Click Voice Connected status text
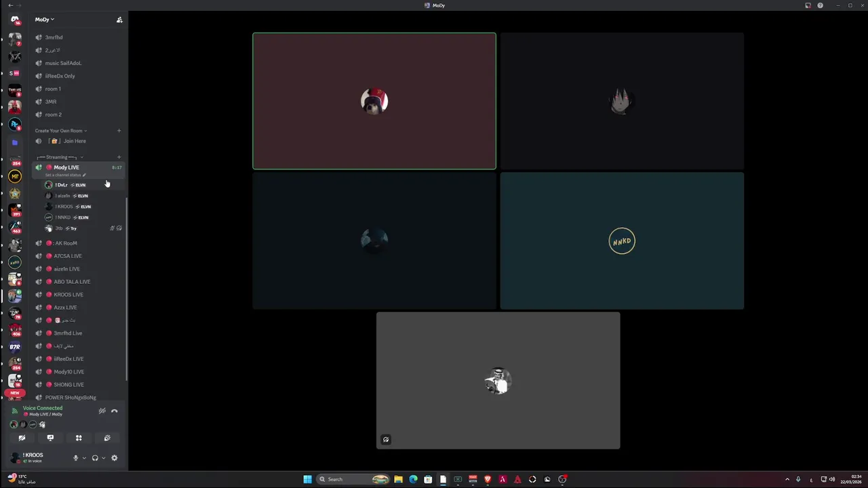Viewport: 868px width, 488px height. [x=43, y=408]
